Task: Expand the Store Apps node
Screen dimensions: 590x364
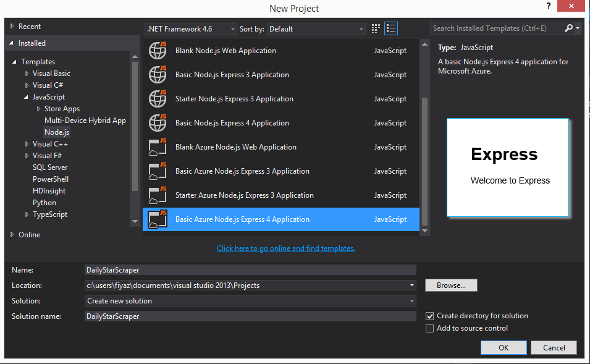Action: tap(38, 109)
